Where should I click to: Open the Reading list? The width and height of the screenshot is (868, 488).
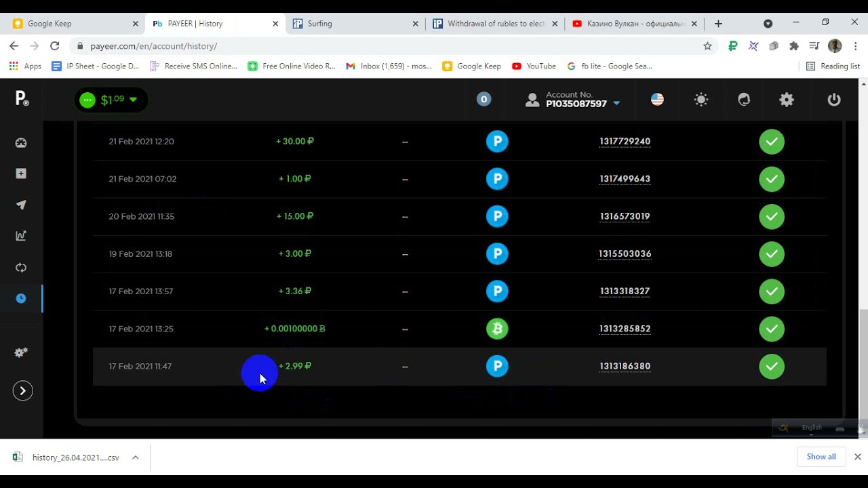833,66
